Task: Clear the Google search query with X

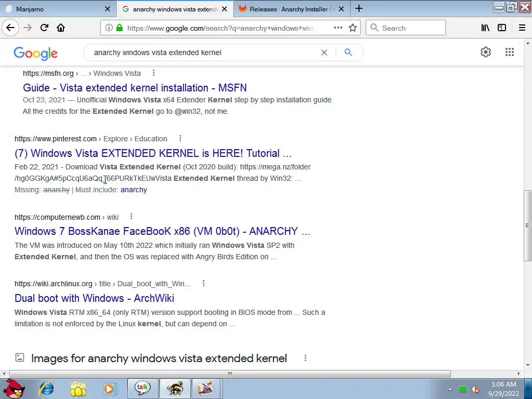Action: [x=324, y=52]
